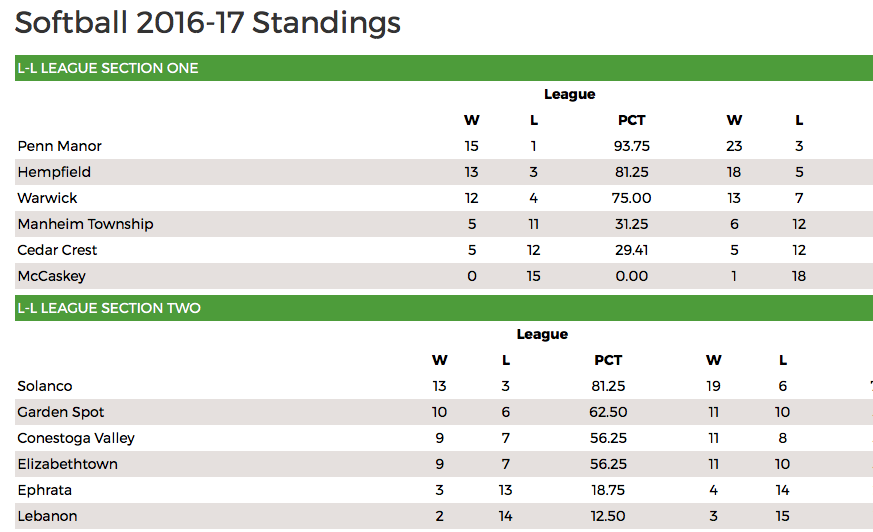Click Manheim Township in the standings

click(85, 224)
